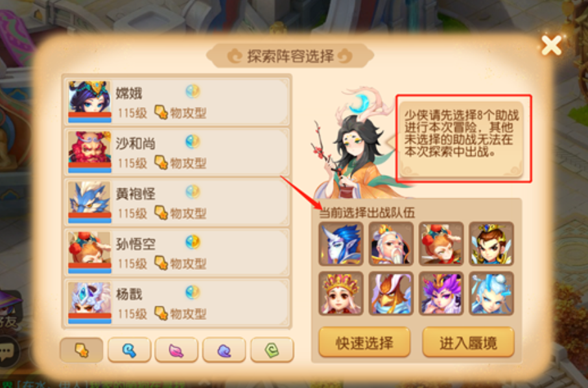
Task: Choose the purple swirl type filter tab
Action: click(x=224, y=350)
